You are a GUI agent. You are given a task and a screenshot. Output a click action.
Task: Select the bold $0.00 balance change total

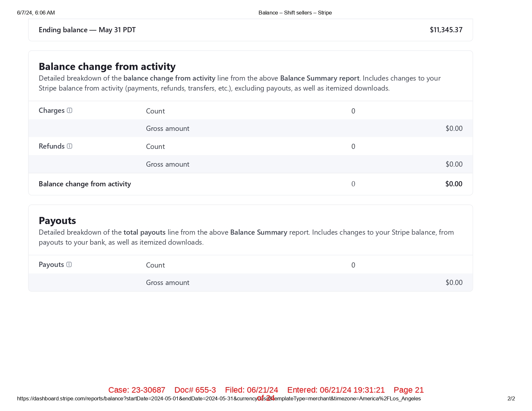pyautogui.click(x=454, y=184)
